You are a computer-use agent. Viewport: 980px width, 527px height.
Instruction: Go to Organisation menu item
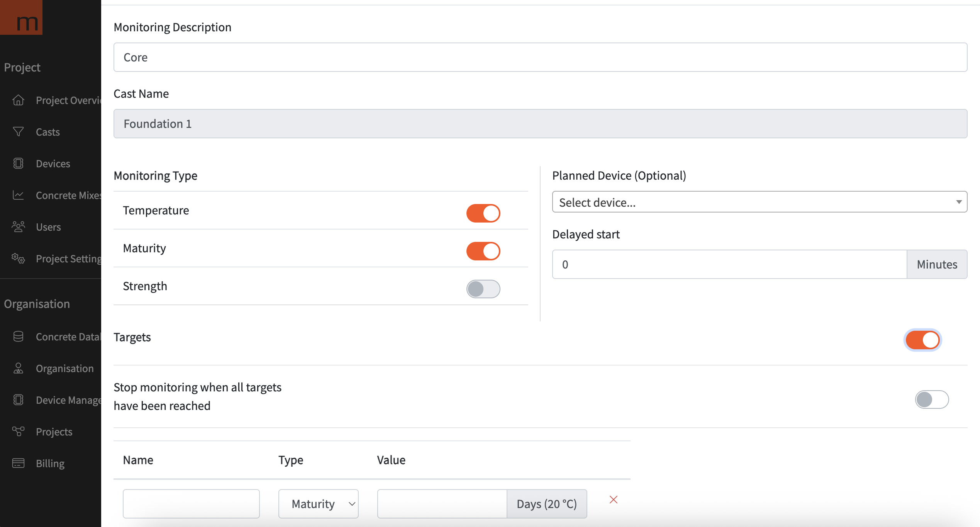[64, 368]
